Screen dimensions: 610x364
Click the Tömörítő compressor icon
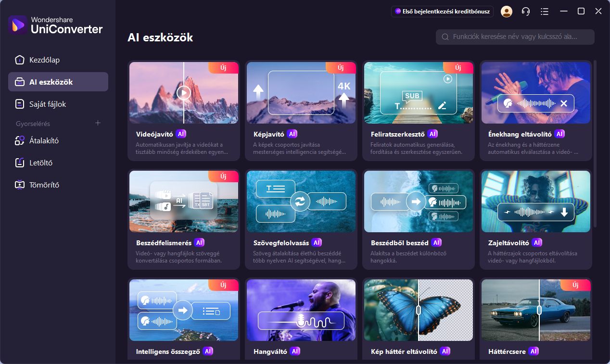(19, 185)
